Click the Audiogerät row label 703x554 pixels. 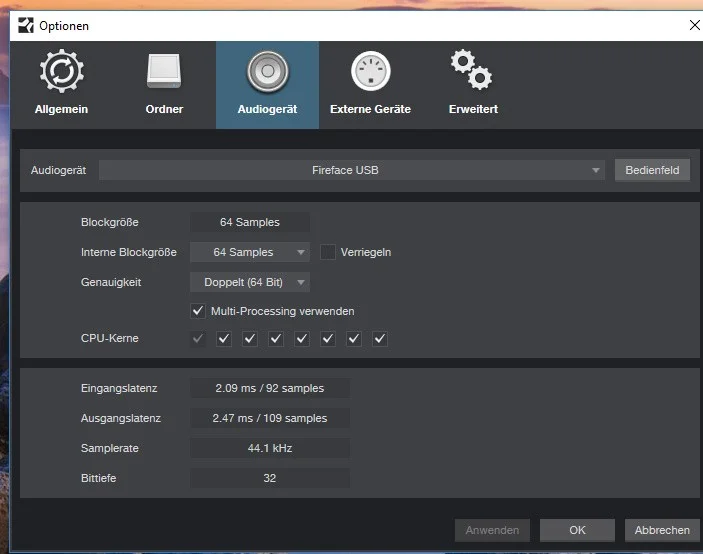tap(58, 170)
